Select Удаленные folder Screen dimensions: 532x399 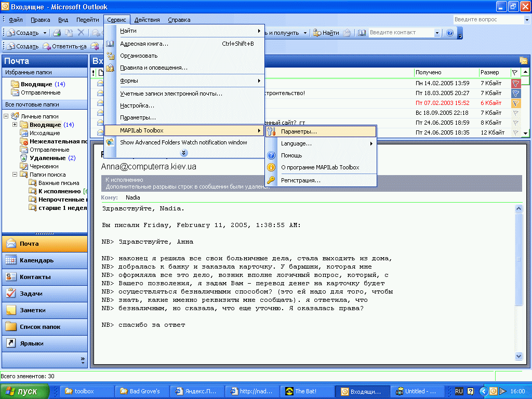point(48,158)
